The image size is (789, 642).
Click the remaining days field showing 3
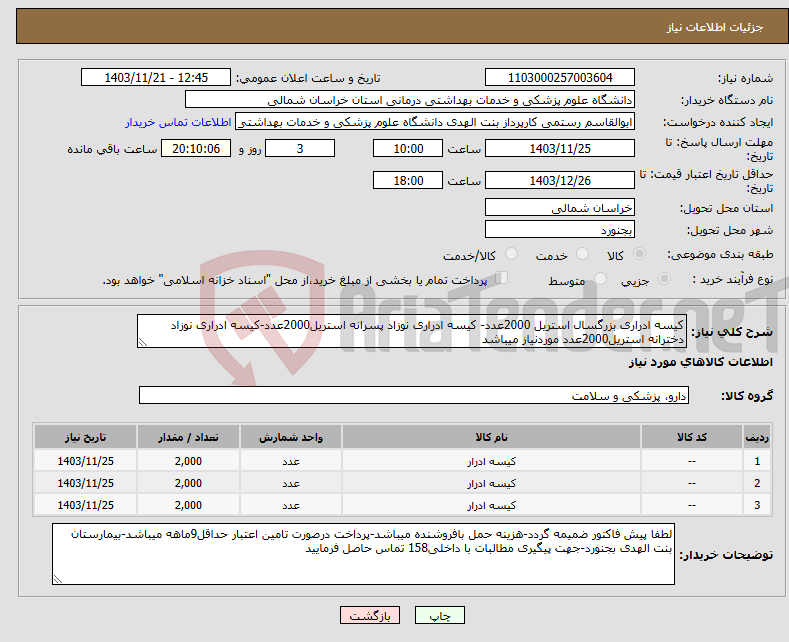pos(300,148)
